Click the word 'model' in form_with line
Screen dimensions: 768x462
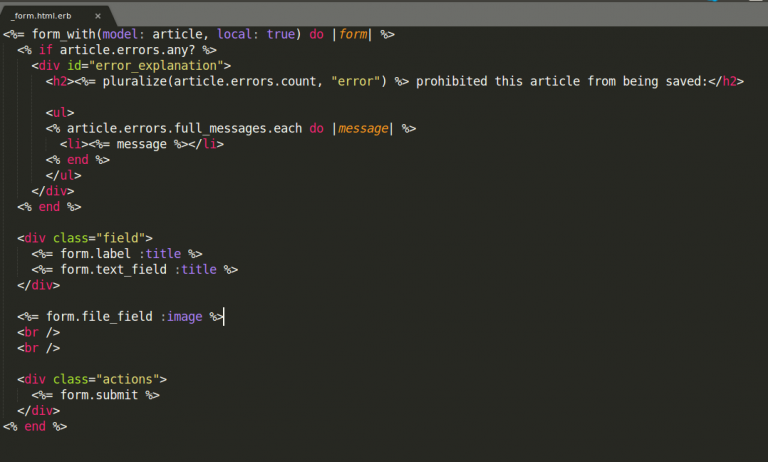(120, 34)
